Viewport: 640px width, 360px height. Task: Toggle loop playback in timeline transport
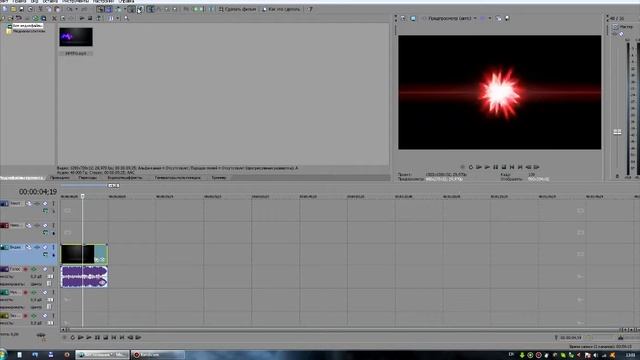point(72,338)
